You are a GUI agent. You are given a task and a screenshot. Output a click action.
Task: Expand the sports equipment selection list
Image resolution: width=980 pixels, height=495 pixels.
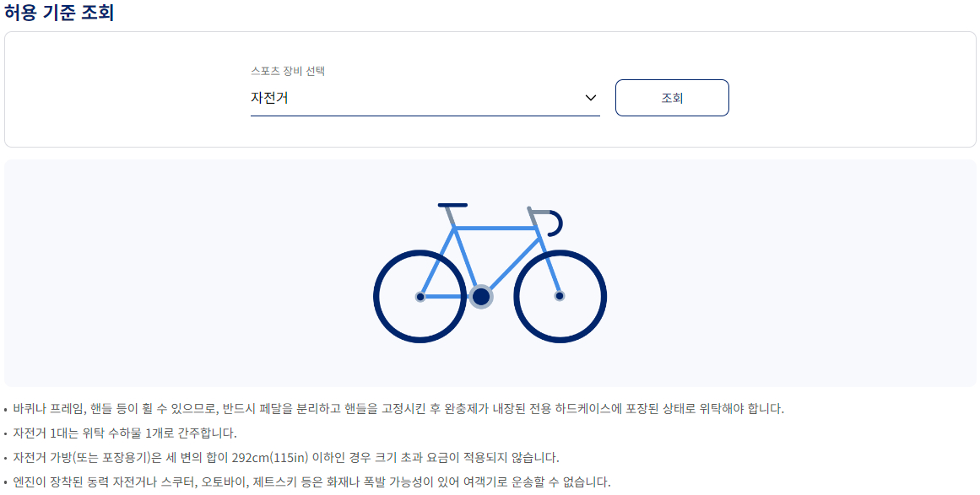422,97
